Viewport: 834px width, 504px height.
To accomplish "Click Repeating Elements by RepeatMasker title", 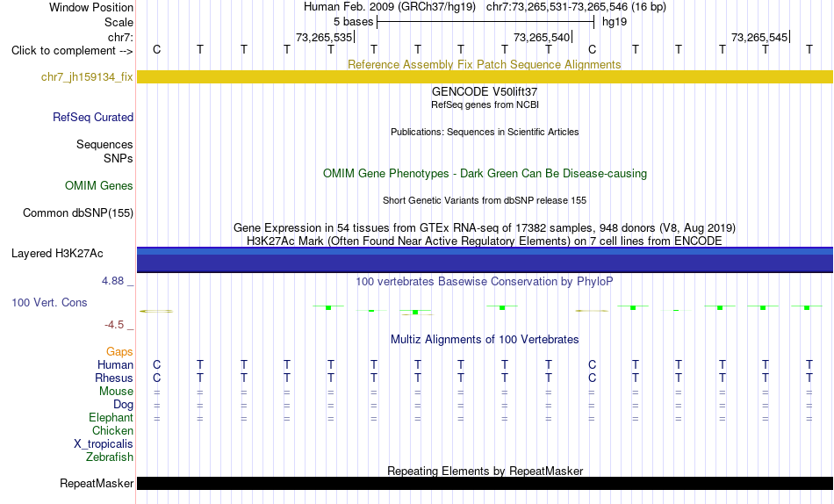I will tap(485, 471).
